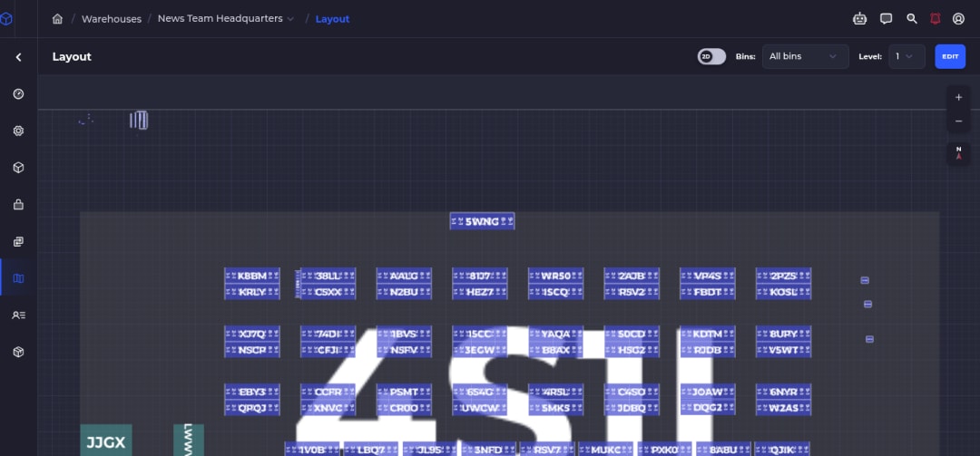This screenshot has height=456, width=980.
Task: Select bin EBY3
Action: [252, 393]
